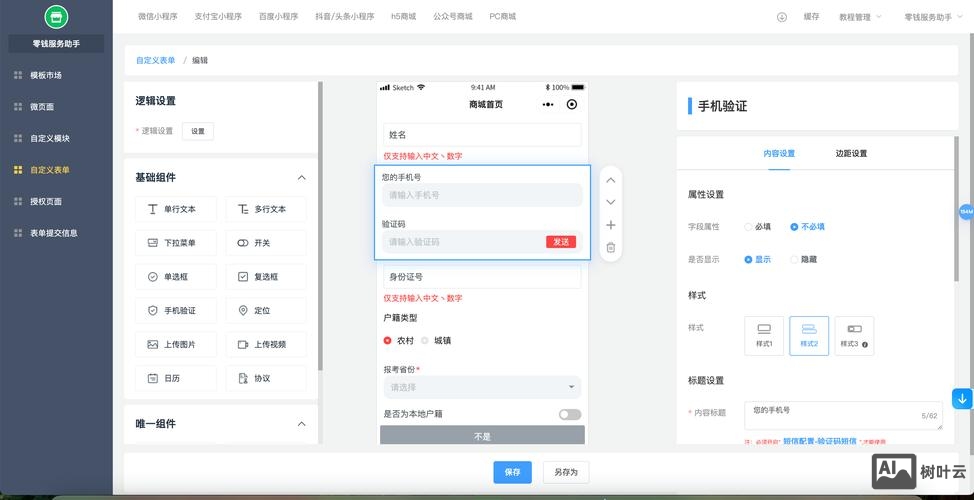Image resolution: width=974 pixels, height=500 pixels.
Task: Choose 样式1 layout
Action: [x=764, y=336]
